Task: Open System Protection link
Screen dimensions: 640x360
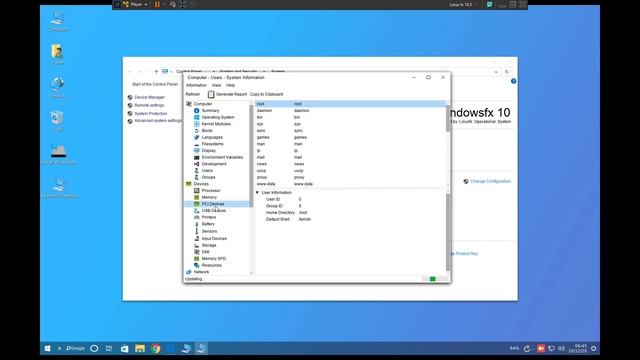Action: 151,113
